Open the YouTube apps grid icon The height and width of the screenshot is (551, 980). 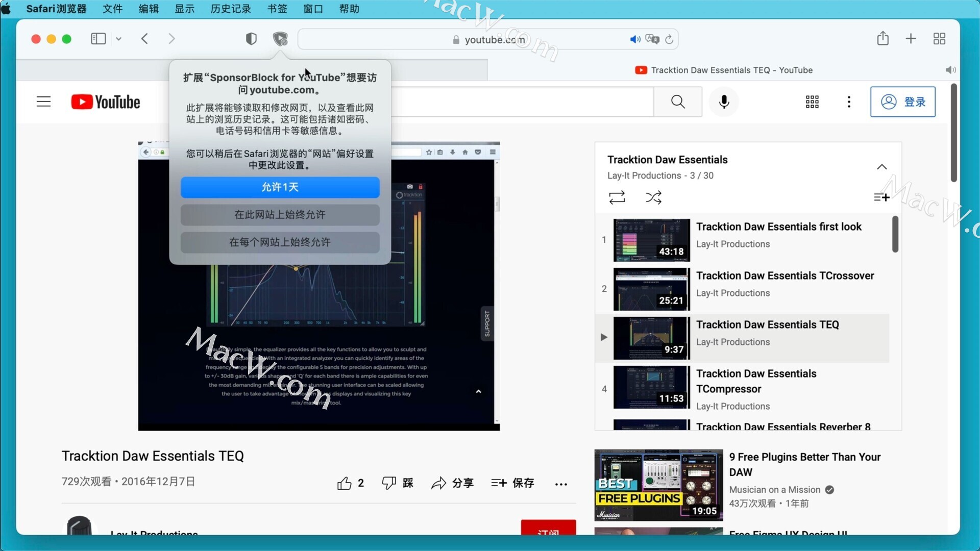pos(812,102)
